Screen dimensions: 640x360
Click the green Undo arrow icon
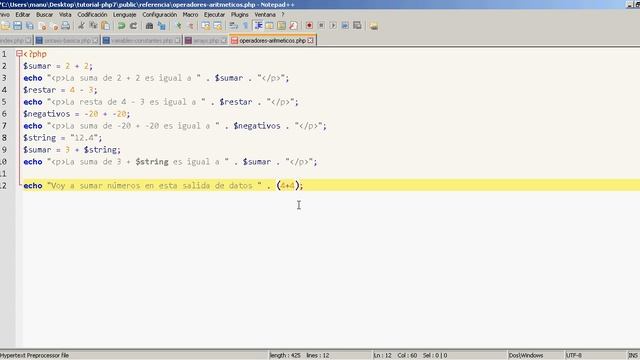121,26
